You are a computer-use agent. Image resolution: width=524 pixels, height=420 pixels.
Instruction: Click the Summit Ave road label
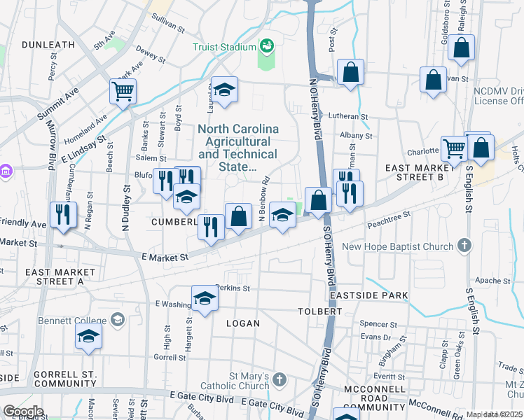coord(58,104)
